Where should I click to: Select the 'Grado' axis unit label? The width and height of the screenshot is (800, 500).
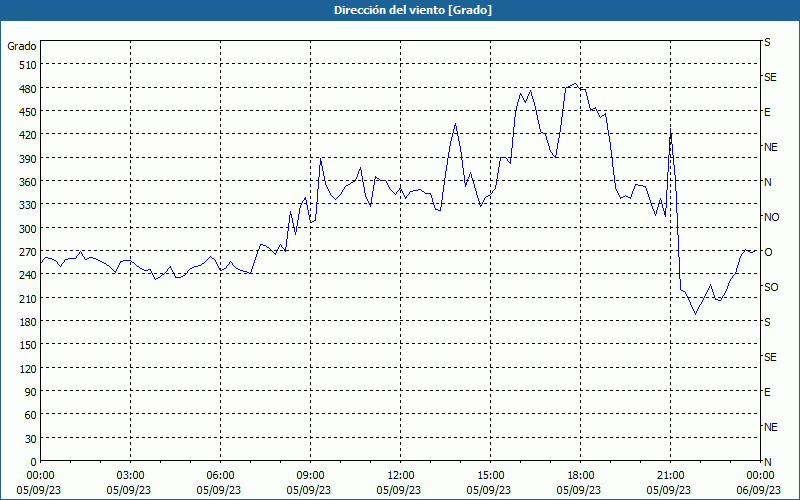click(22, 46)
